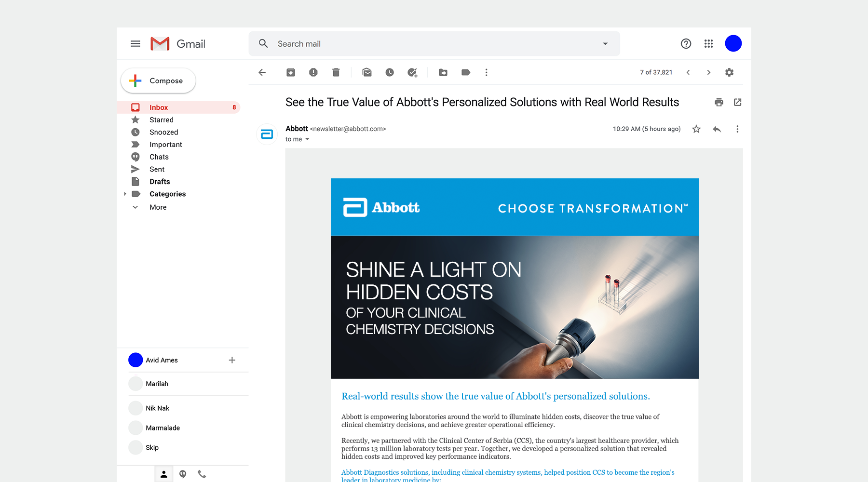Show search options dropdown

[605, 44]
